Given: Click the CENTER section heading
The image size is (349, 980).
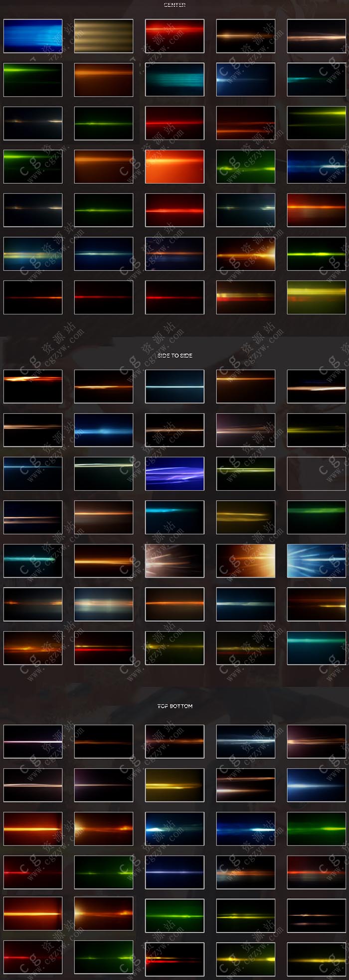Looking at the screenshot, I should (174, 5).
